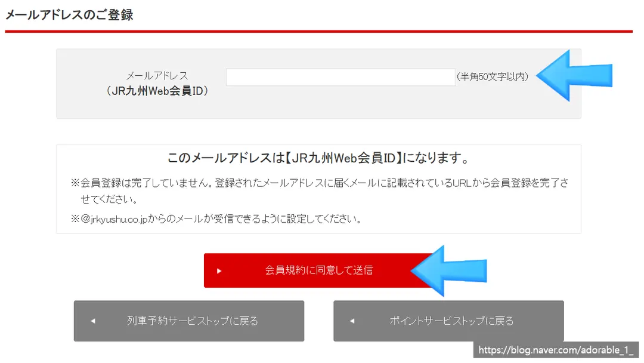
Task: Click the メールアドレス input field
Action: 340,77
